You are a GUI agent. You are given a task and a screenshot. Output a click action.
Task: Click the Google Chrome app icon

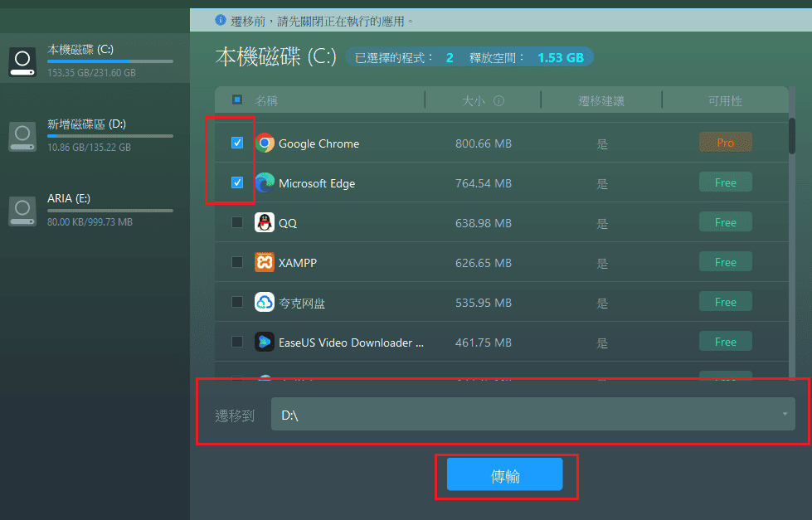point(265,143)
